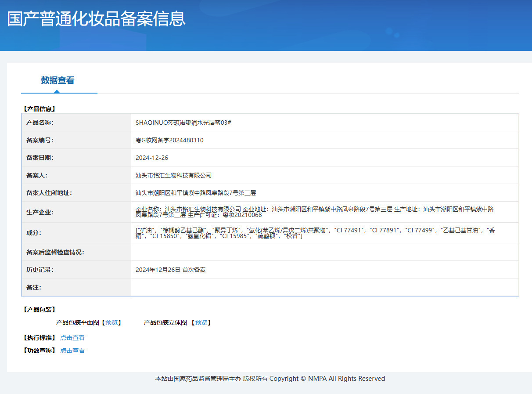Click the 【产品包装】 section heading

pyautogui.click(x=39, y=310)
